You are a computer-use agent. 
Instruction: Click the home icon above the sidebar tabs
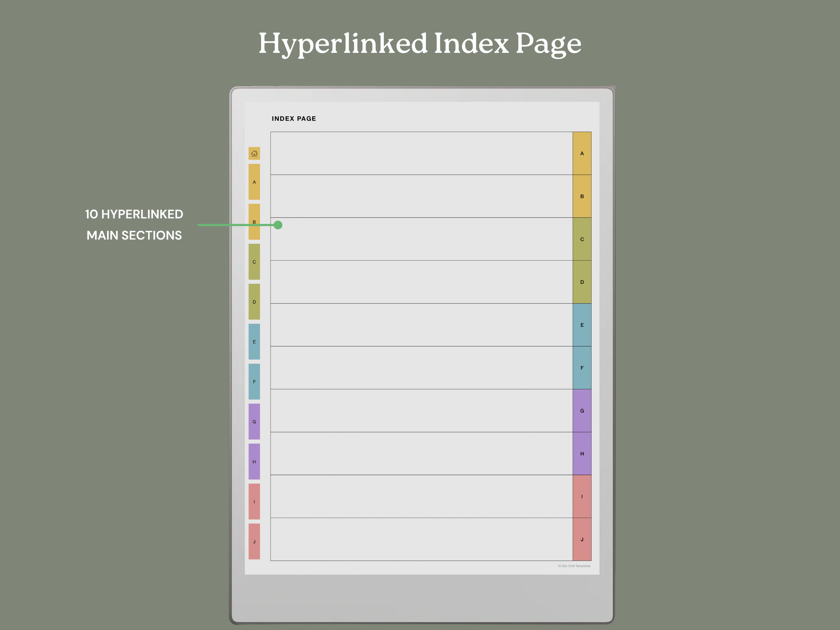(254, 154)
